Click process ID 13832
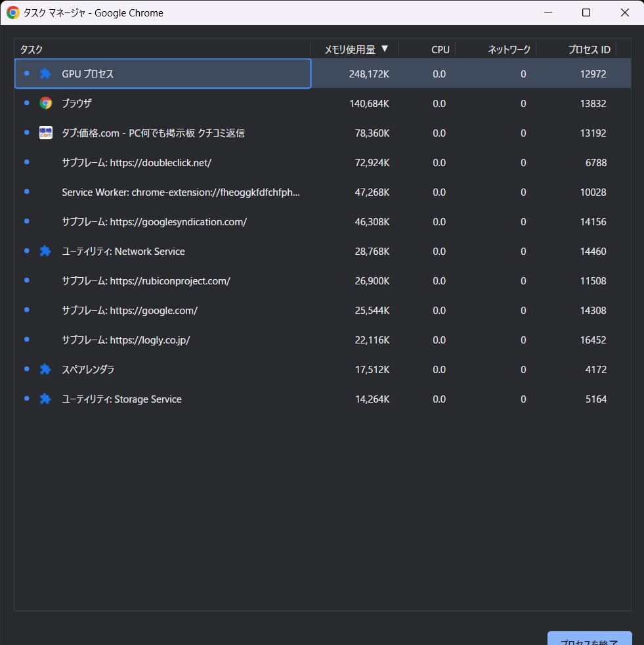The width and height of the screenshot is (644, 645). (x=593, y=104)
